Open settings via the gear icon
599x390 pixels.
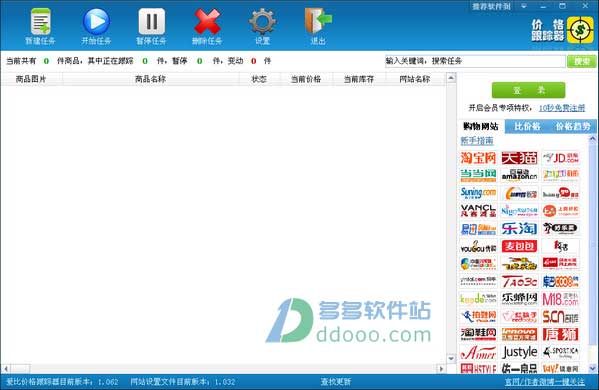coord(262,22)
